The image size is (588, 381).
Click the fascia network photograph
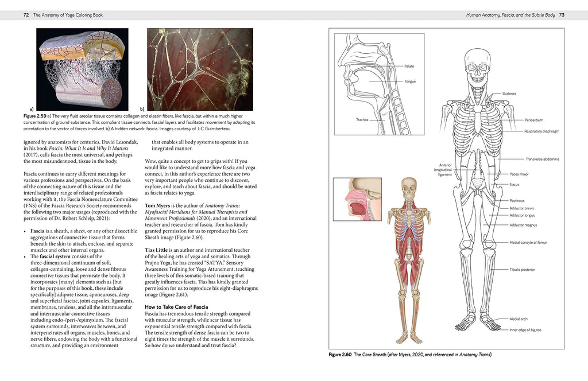click(x=200, y=69)
